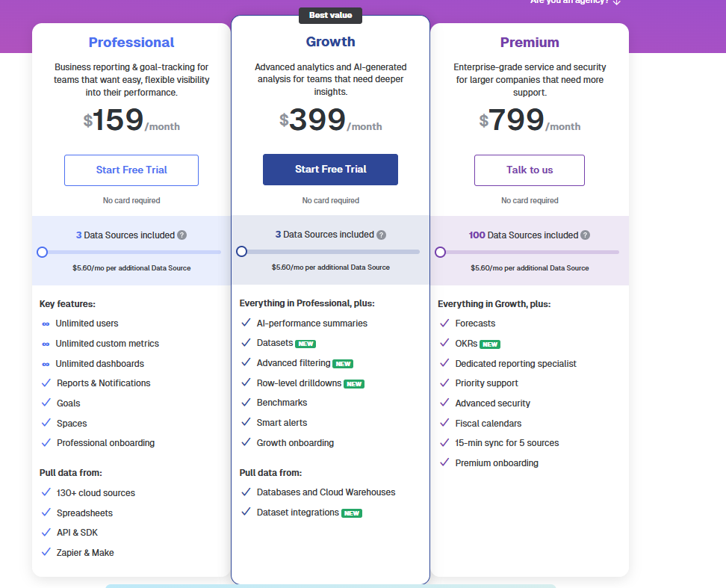Click the Best value badge
726x588 pixels.
click(x=330, y=15)
